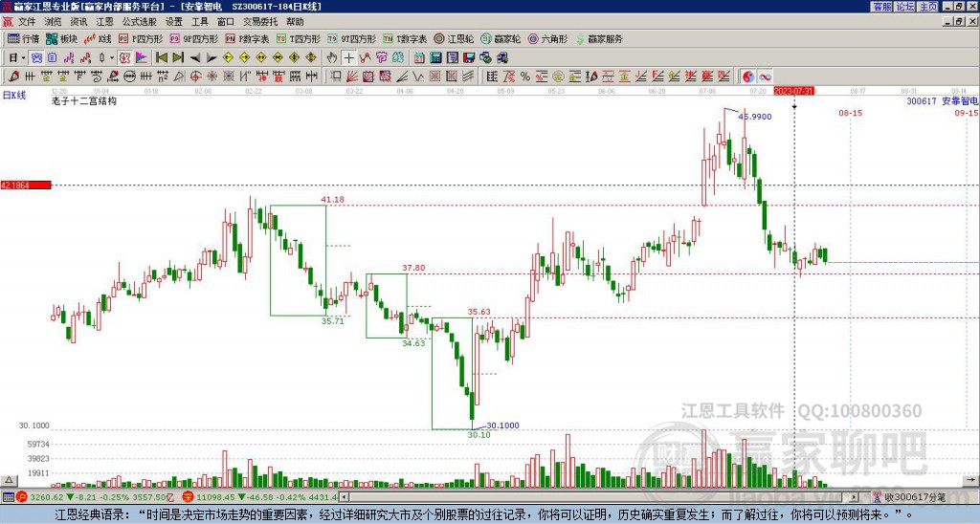This screenshot has width=980, height=524.
Task: Click the right arrow at volume panel edge
Action: coord(972,480)
